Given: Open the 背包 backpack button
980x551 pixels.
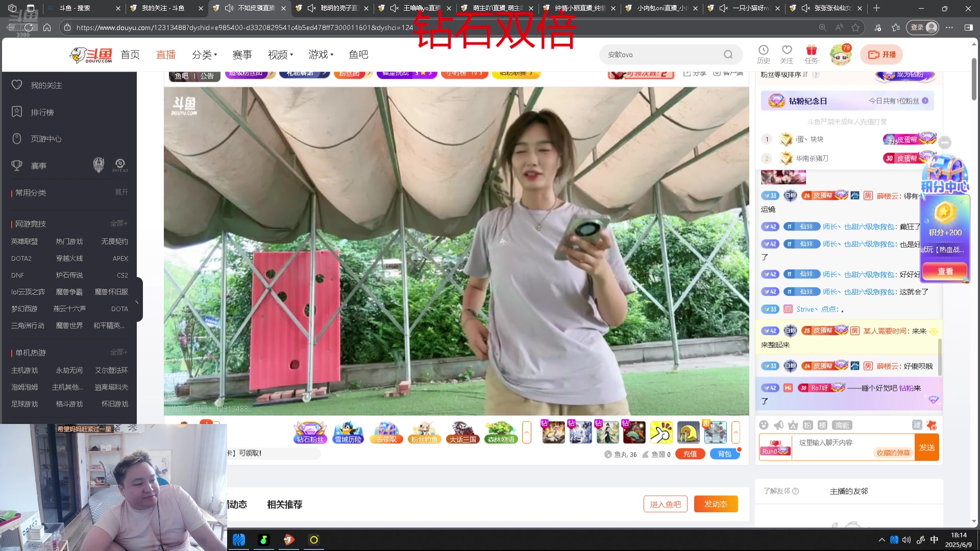Looking at the screenshot, I should [724, 454].
